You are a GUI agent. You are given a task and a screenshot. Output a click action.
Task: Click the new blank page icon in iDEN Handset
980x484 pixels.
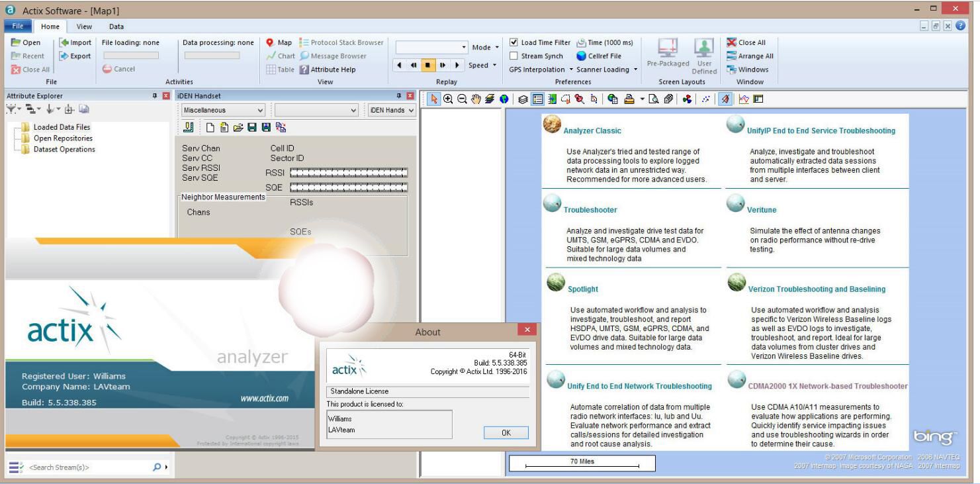point(209,128)
